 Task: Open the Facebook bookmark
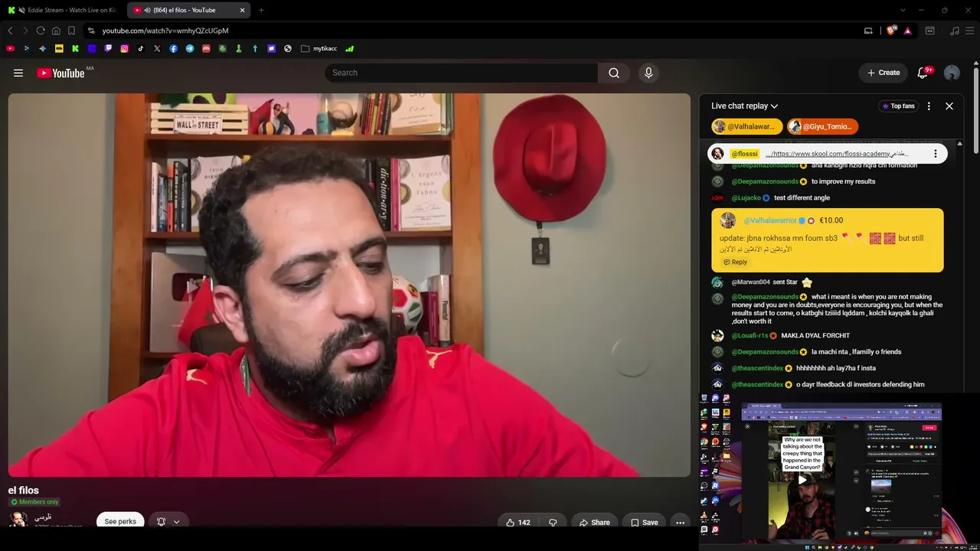[x=174, y=48]
